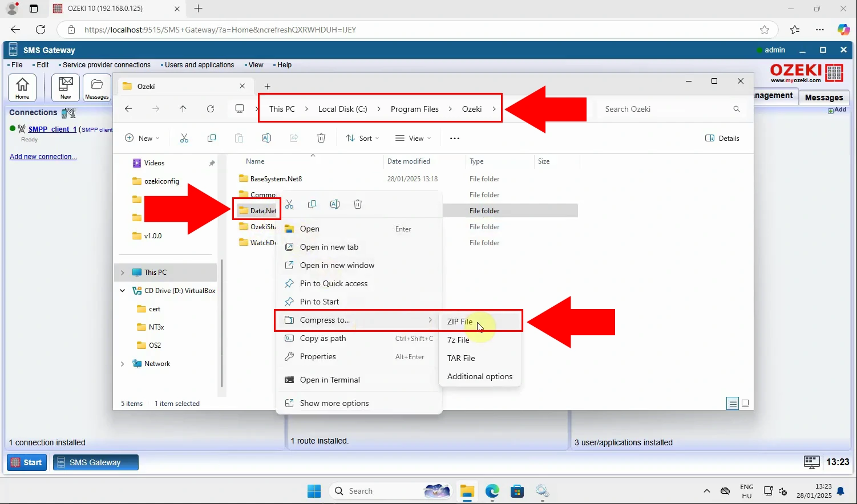Click Copy as path in context menu
857x504 pixels.
pos(359,338)
